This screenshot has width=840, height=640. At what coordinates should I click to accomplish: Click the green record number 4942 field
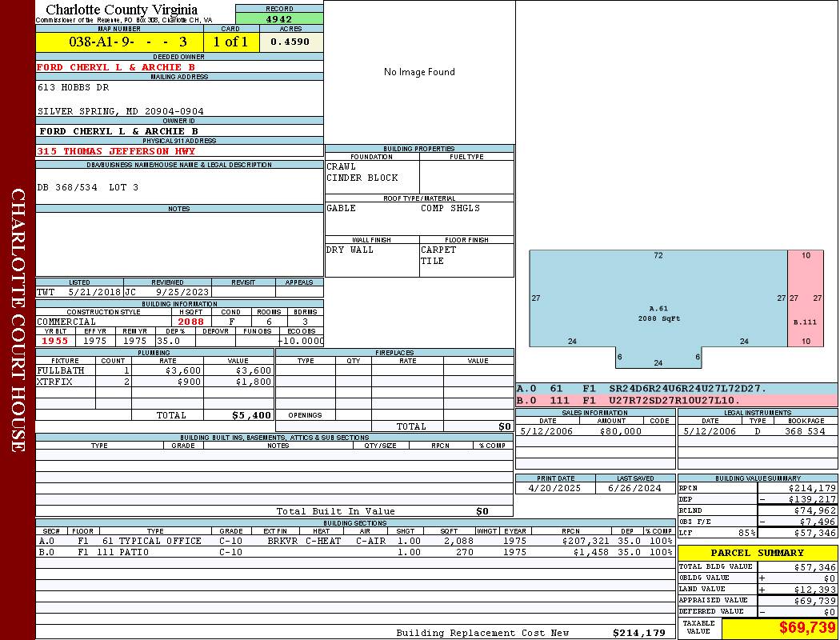pyautogui.click(x=279, y=18)
